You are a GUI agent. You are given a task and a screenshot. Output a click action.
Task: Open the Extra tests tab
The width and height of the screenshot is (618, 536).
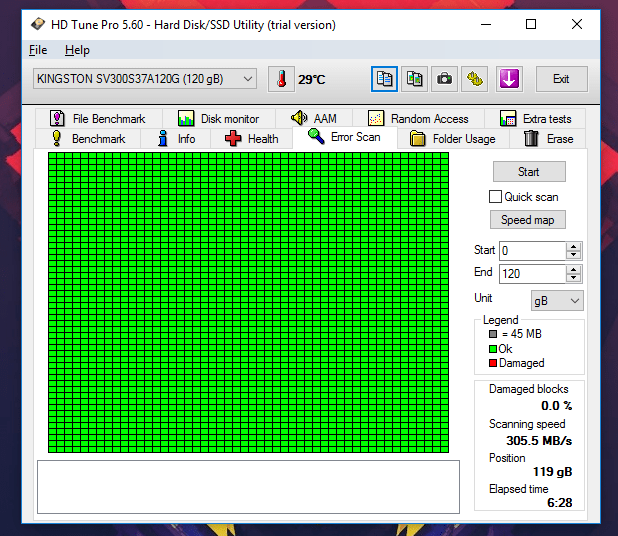point(535,118)
